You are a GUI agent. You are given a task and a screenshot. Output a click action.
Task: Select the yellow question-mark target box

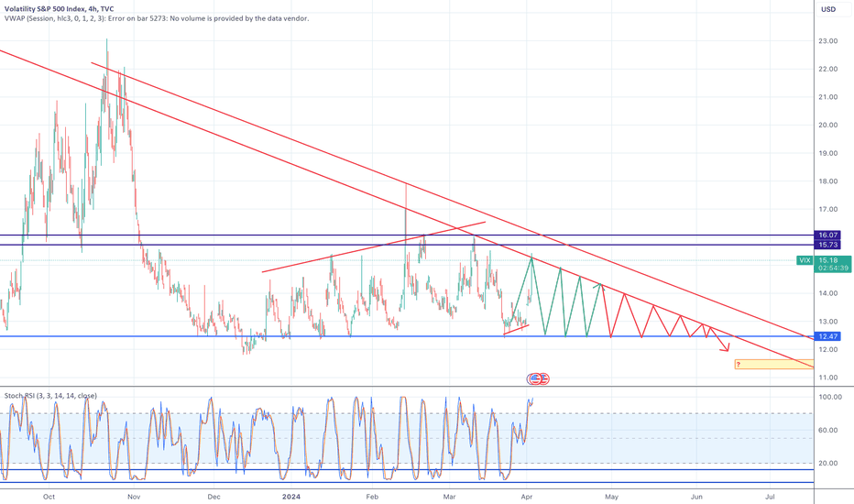point(774,364)
